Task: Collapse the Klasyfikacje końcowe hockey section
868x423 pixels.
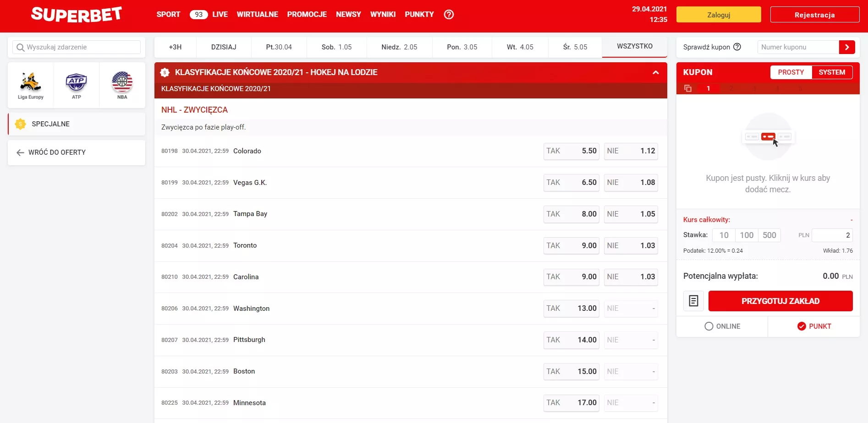Action: pos(656,72)
